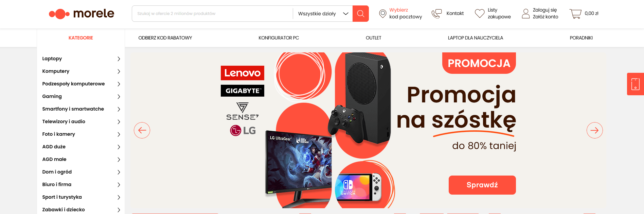644x214 pixels.
Task: Go to morele homepage logo
Action: [82, 14]
